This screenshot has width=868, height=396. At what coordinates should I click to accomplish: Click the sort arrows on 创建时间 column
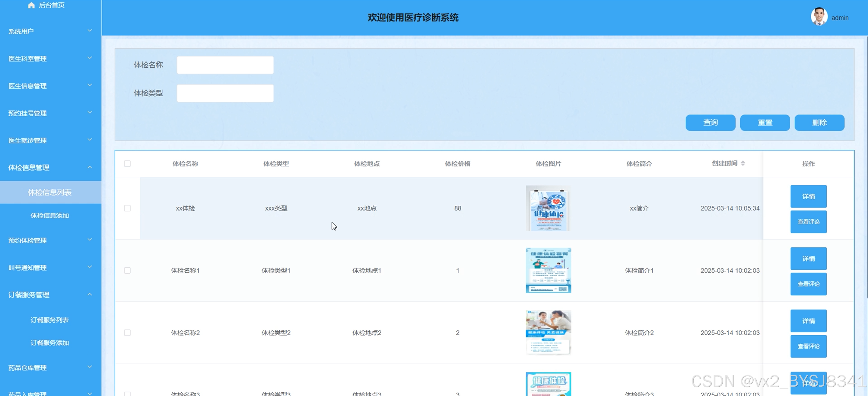(743, 163)
